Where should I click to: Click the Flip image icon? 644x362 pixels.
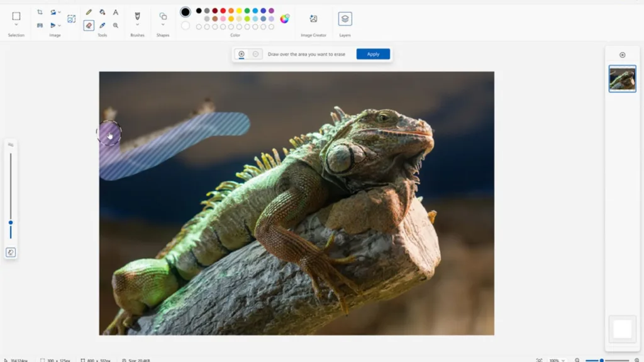point(53,25)
